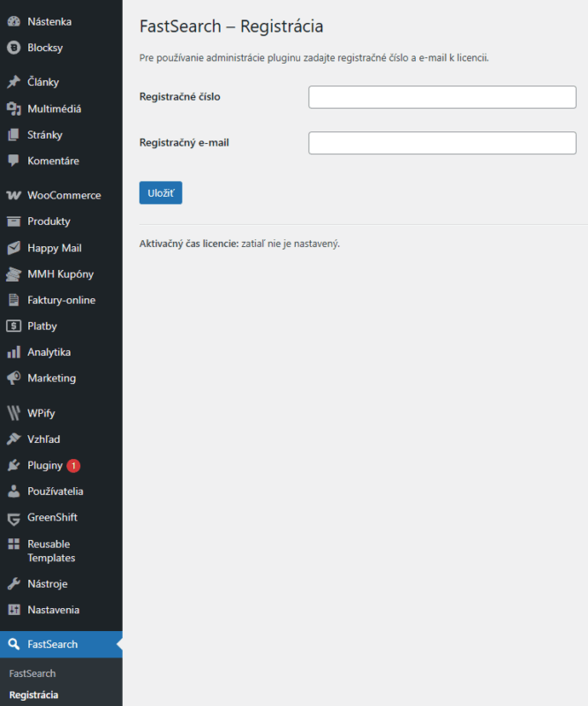Focus the Registračný e-mail input field

coord(442,143)
